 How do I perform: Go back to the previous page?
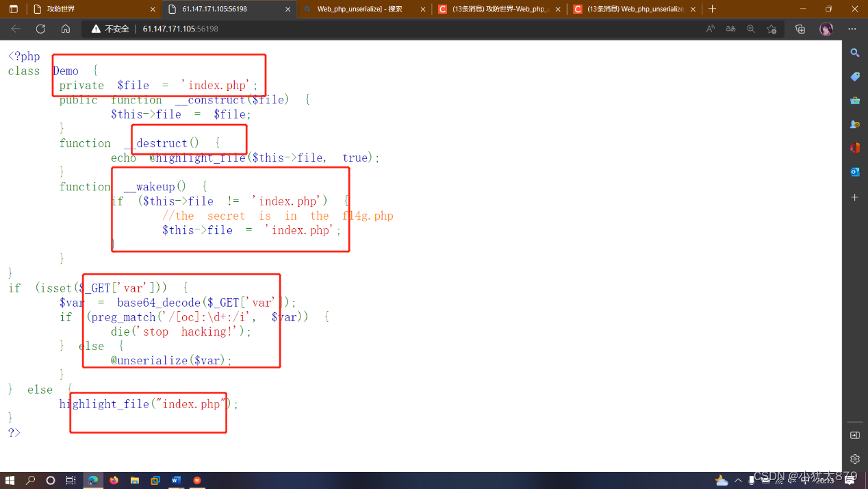16,29
